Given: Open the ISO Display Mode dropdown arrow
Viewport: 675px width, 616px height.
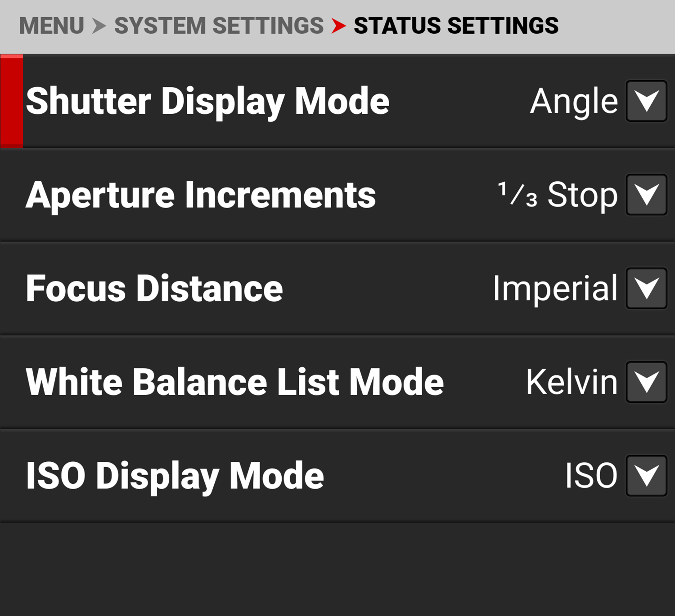Looking at the screenshot, I should click(x=646, y=476).
